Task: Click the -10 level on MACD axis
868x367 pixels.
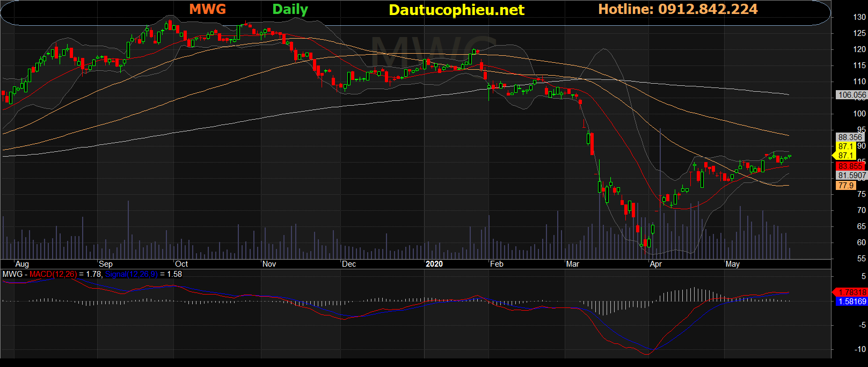Action: pyautogui.click(x=860, y=349)
